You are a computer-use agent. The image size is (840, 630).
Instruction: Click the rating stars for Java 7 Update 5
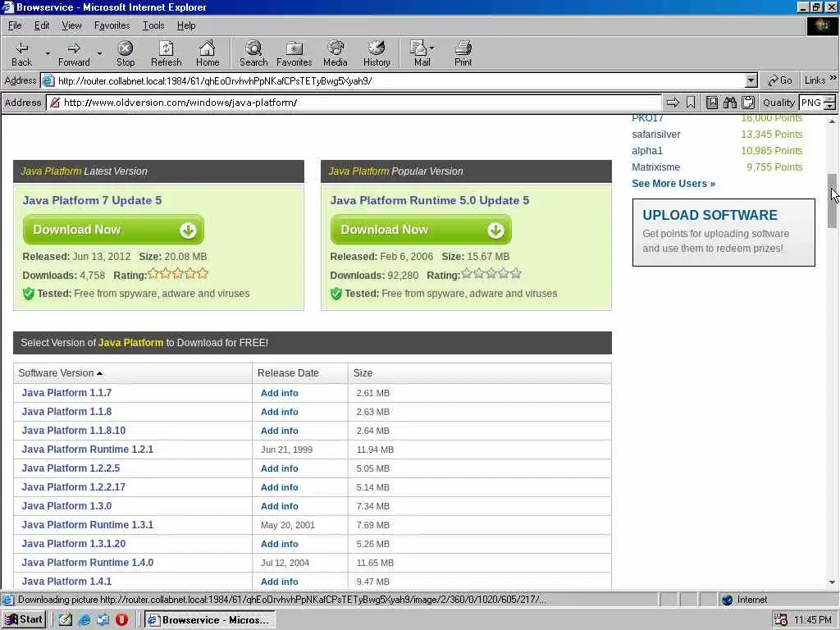178,274
